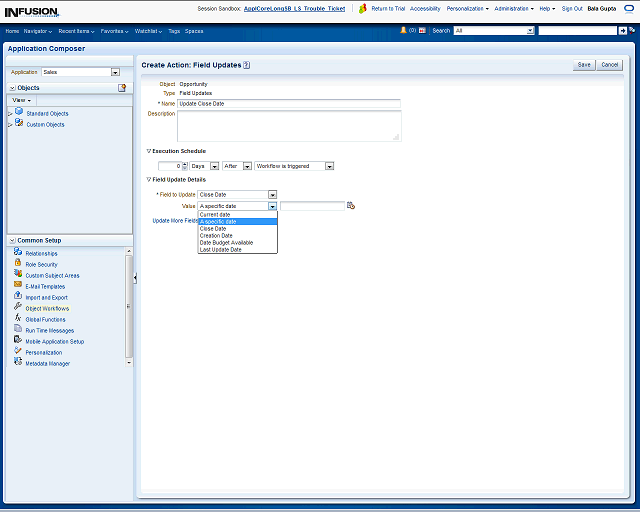Screen dimensions: 640x512
Task: Collapse the Execution Schedule section
Action: 149,151
